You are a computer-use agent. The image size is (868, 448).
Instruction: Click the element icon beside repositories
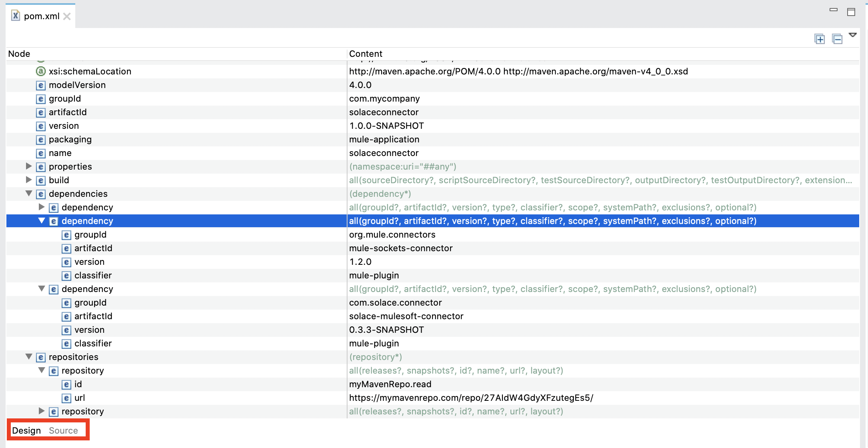pyautogui.click(x=40, y=357)
